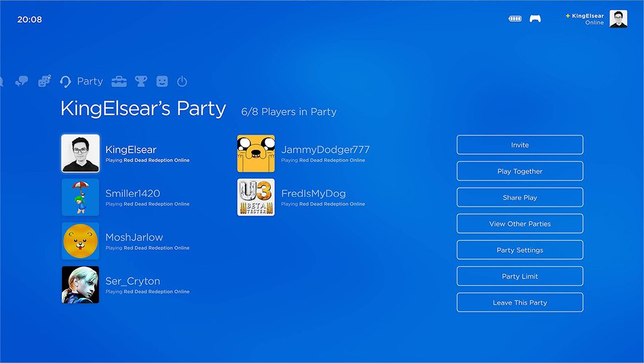Select JammyDodger777's avatar in the party list
Image resolution: width=644 pixels, height=363 pixels.
point(256,153)
